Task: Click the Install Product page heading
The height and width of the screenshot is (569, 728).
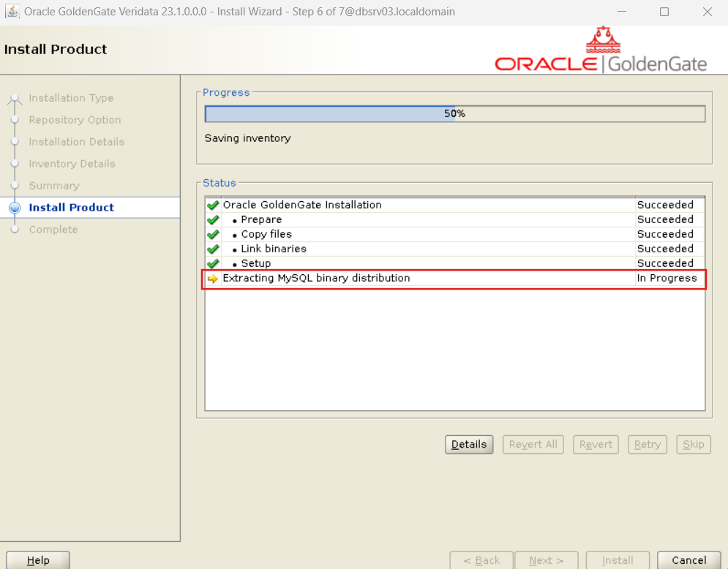Action: [56, 49]
